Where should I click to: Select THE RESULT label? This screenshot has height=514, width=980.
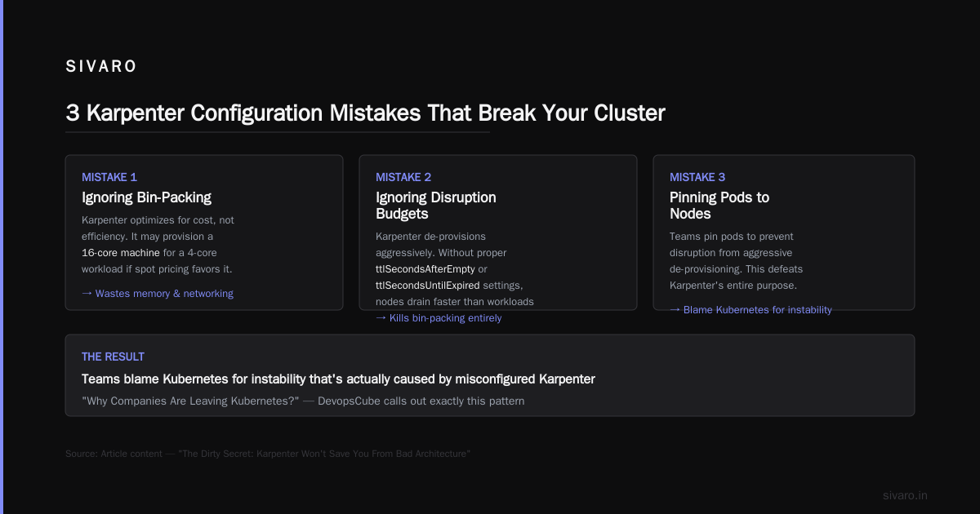113,357
